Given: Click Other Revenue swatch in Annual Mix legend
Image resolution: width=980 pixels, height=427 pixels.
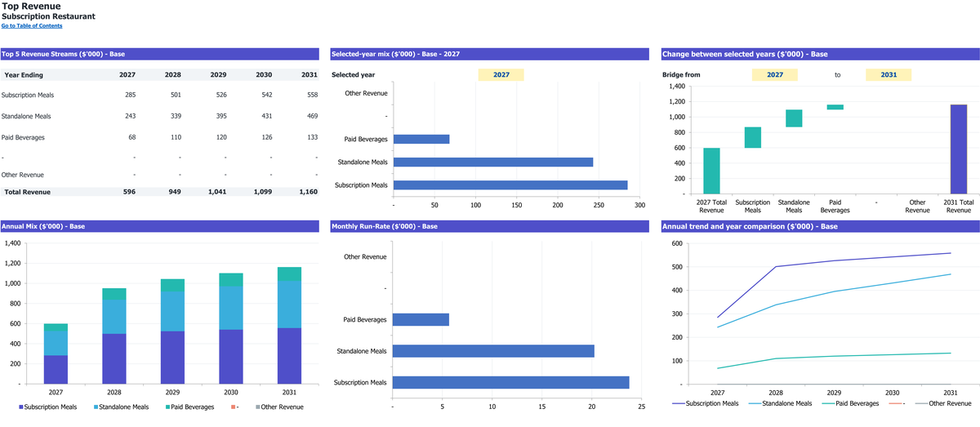Looking at the screenshot, I should coord(256,407).
